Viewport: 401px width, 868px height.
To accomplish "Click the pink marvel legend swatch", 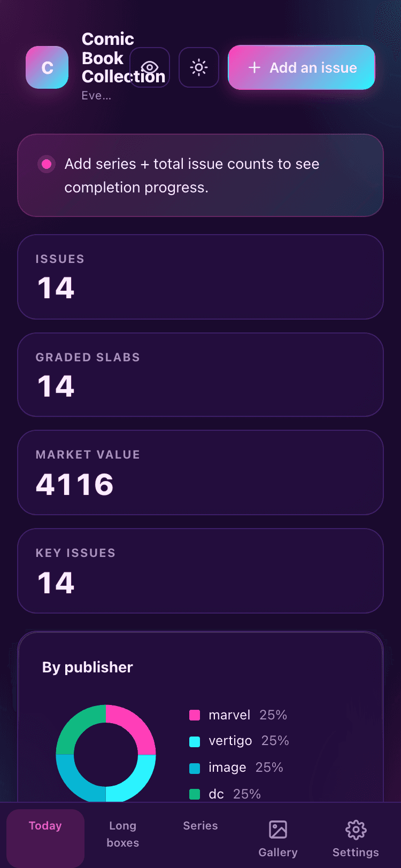I will click(195, 715).
